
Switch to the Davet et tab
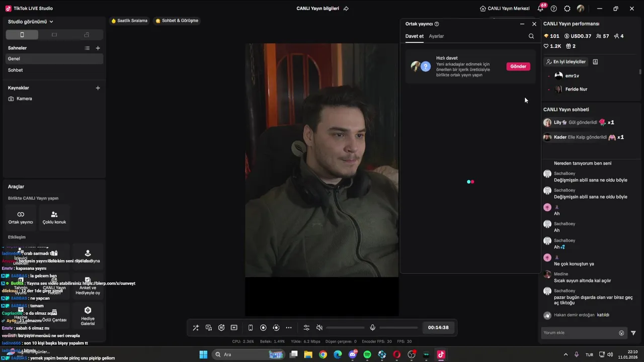click(415, 36)
